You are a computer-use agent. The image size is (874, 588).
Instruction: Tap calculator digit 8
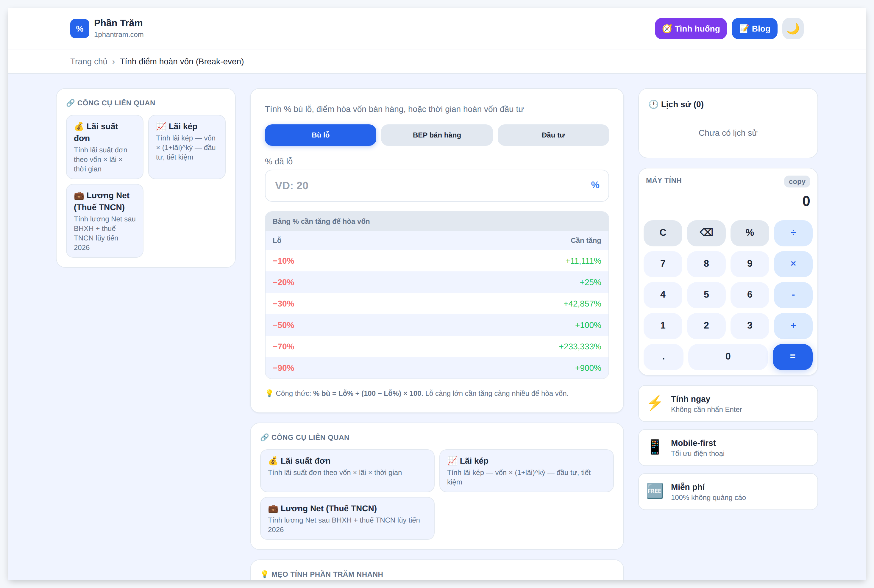pyautogui.click(x=706, y=264)
